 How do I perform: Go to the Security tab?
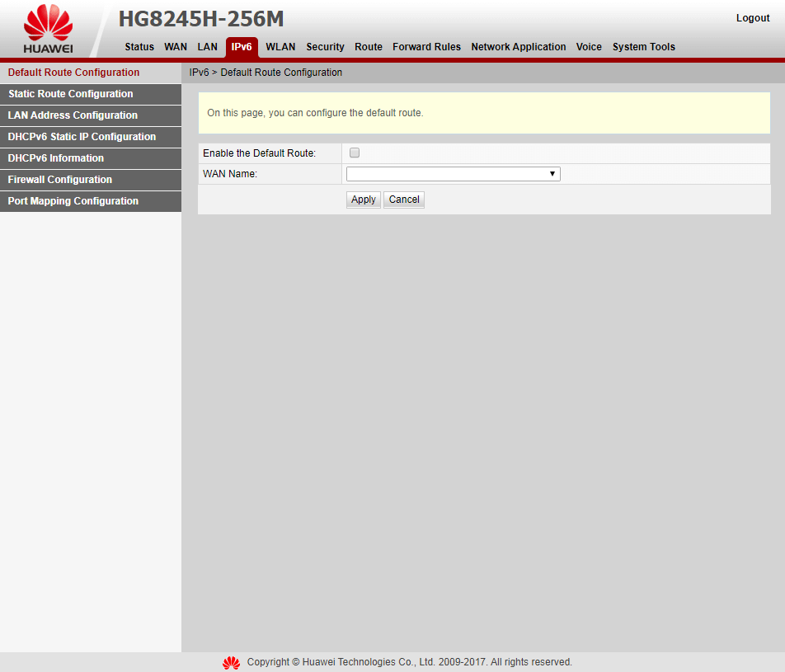click(325, 47)
